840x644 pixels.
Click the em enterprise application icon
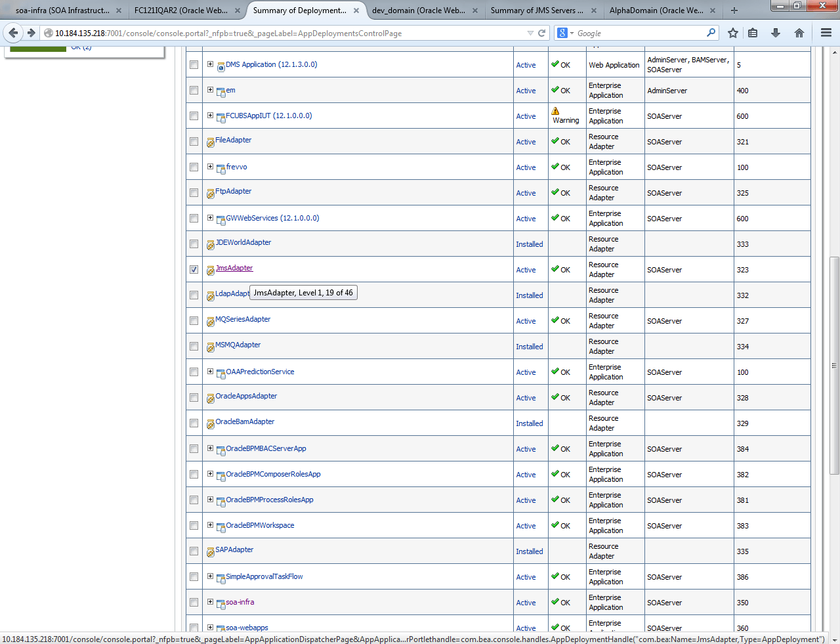[x=221, y=93]
